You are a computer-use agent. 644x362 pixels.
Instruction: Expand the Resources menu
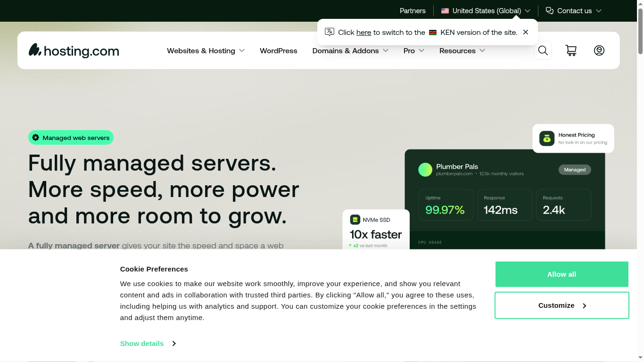462,50
